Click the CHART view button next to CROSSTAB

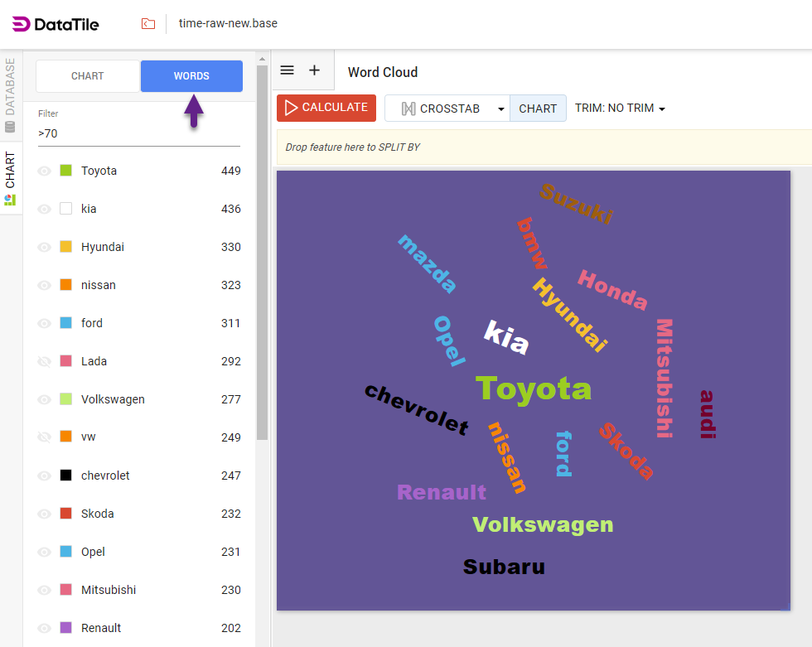(x=538, y=108)
